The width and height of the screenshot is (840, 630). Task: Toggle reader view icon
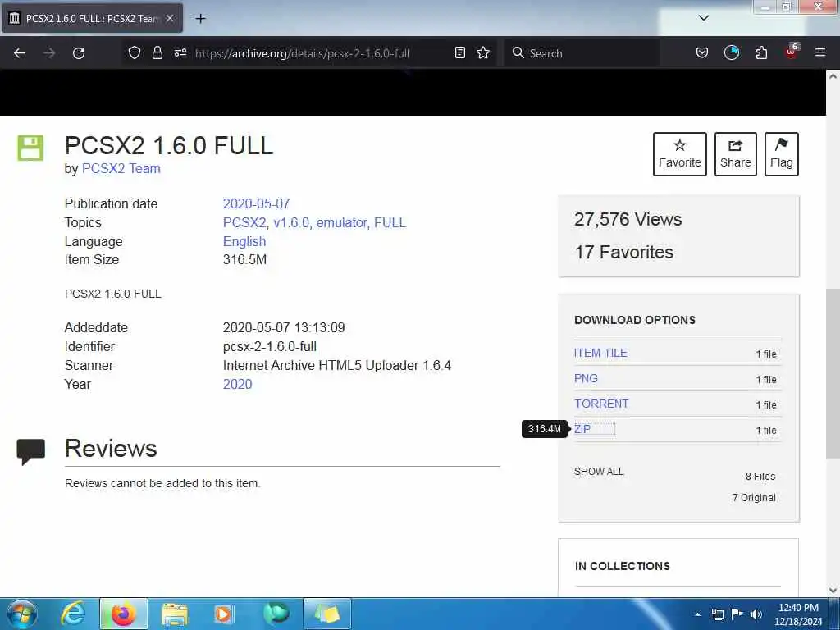[x=459, y=52]
